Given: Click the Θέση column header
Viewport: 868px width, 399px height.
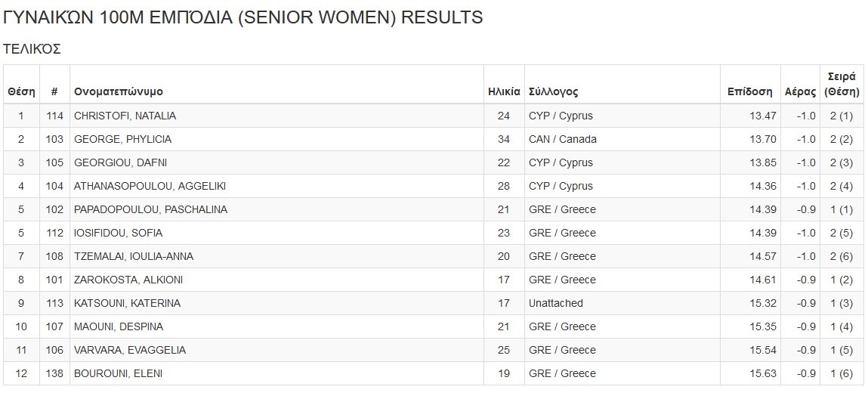Looking at the screenshot, I should coord(21,91).
